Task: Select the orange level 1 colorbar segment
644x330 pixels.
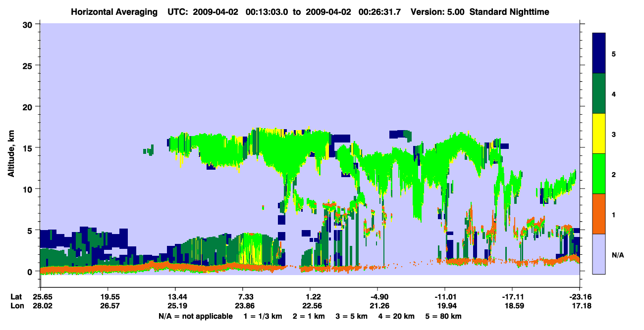Action: point(599,214)
